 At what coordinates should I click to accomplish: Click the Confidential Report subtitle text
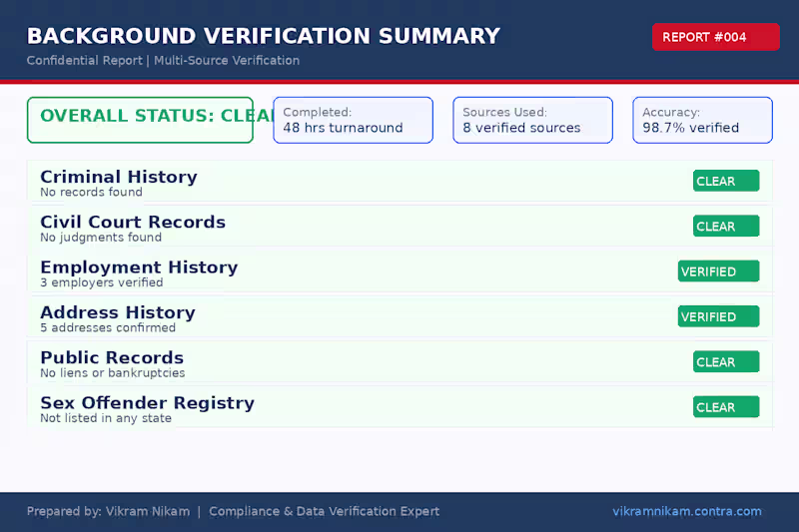pyautogui.click(x=163, y=61)
